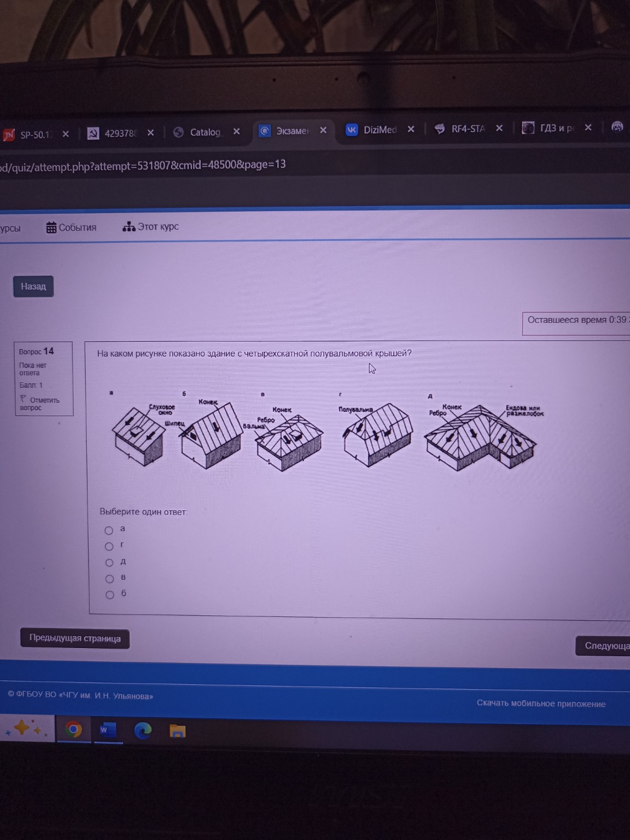This screenshot has height=840, width=630.
Task: Click the flag icon Отметить вопрос
Action: (23, 399)
